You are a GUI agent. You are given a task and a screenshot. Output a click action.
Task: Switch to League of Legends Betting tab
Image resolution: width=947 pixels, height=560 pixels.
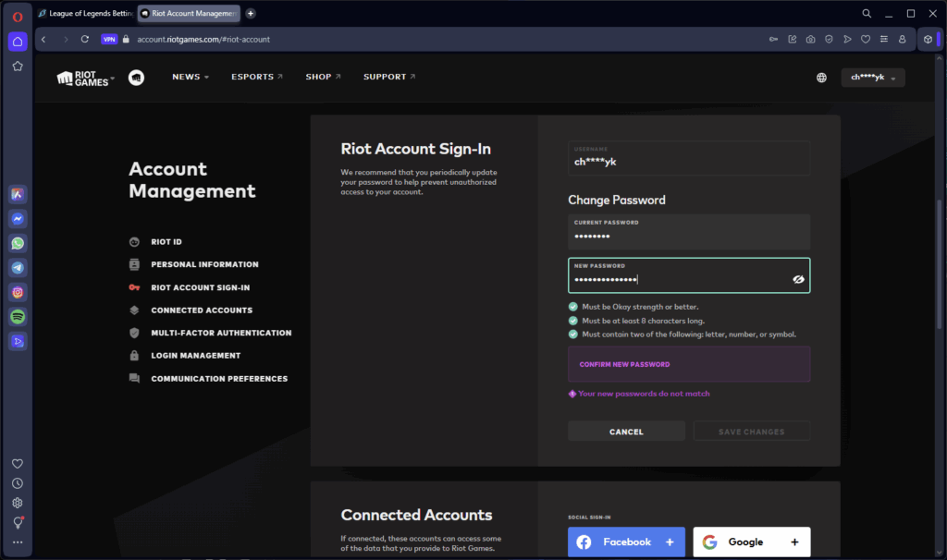click(86, 13)
